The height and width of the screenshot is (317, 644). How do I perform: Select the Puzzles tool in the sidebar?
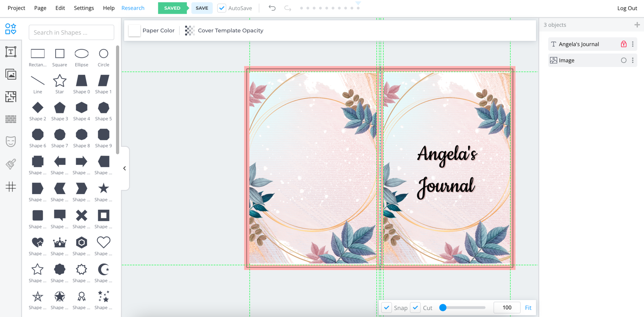(11, 97)
